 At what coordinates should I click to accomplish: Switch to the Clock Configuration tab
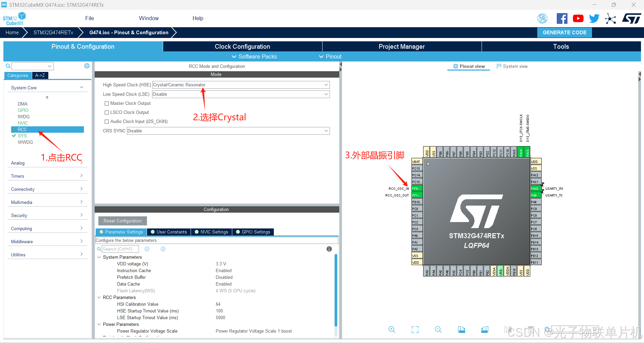[x=242, y=46]
